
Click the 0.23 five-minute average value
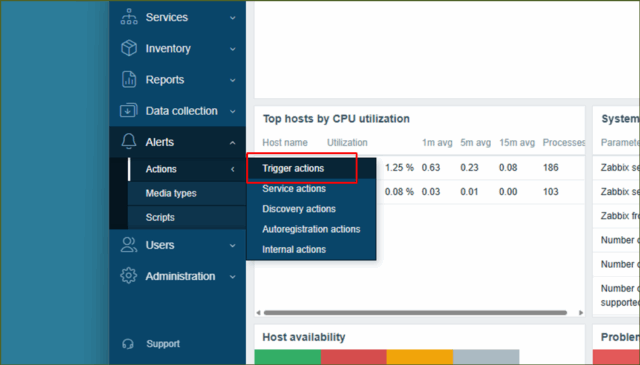469,167
